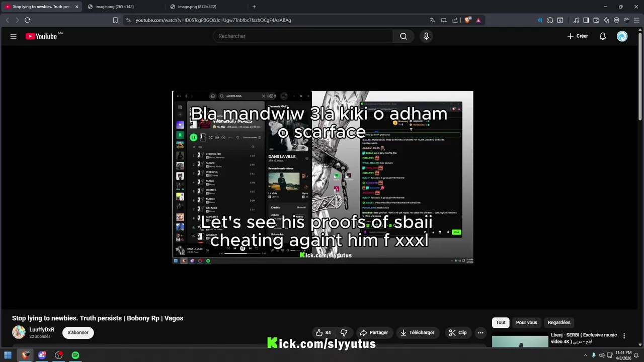Screen dimensions: 644x362
Task: Open the notifications bell
Action: [x=603, y=36]
